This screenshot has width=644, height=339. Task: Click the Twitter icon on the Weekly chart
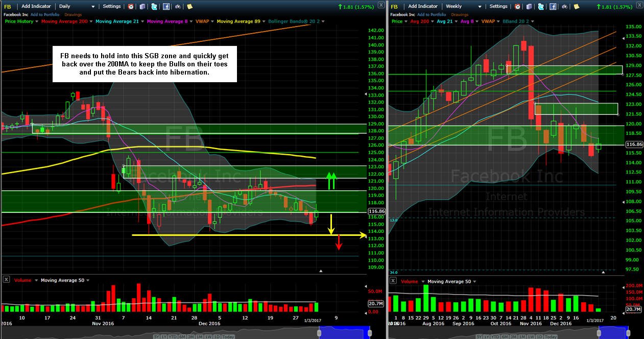[x=541, y=7]
